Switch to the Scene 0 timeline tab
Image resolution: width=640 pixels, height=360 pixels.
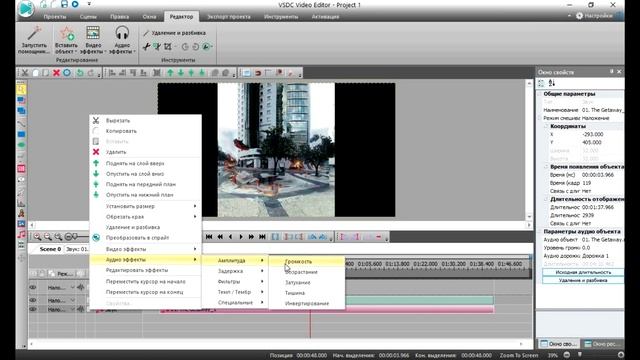coord(50,249)
